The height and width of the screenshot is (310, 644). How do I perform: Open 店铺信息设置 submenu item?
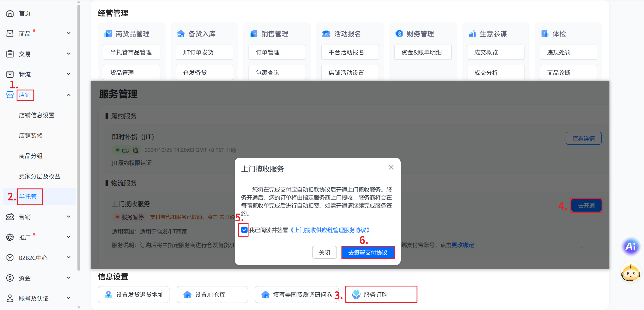click(x=36, y=115)
